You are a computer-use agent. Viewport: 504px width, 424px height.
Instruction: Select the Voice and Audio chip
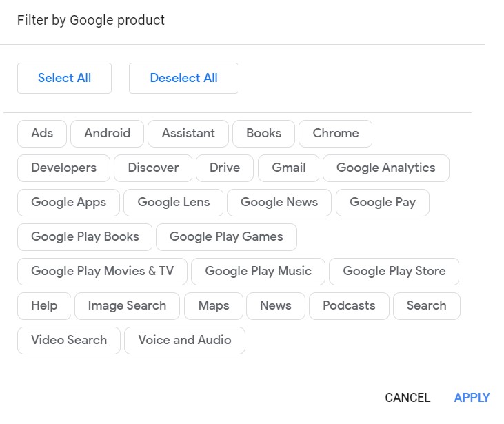tap(185, 340)
